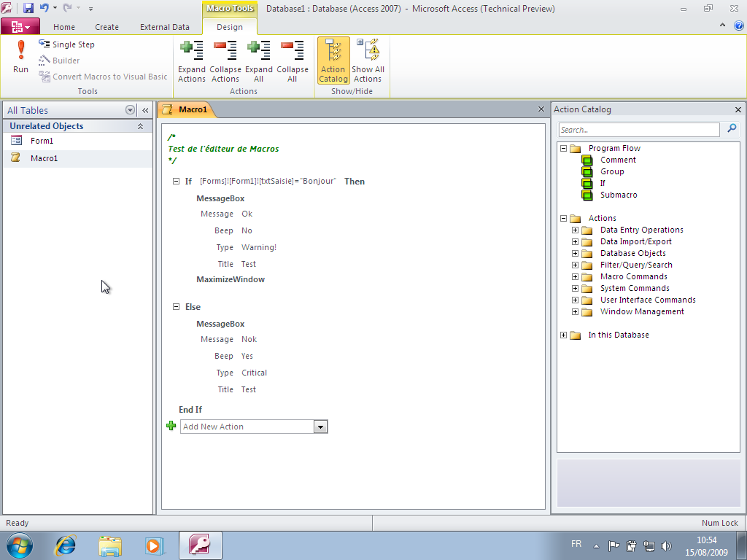747x560 pixels.
Task: Select the MessageBox action under Else
Action: click(220, 324)
